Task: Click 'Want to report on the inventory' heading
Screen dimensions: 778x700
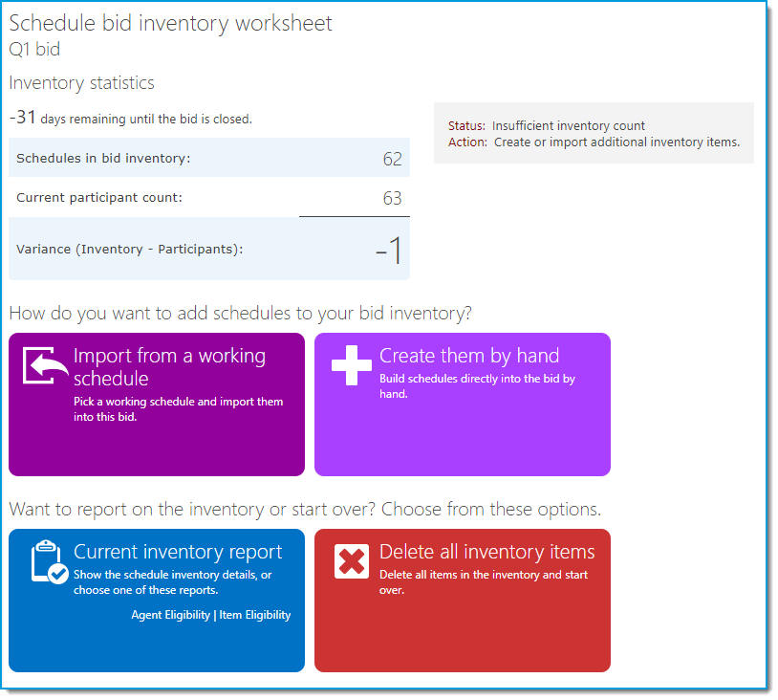Action: point(306,510)
